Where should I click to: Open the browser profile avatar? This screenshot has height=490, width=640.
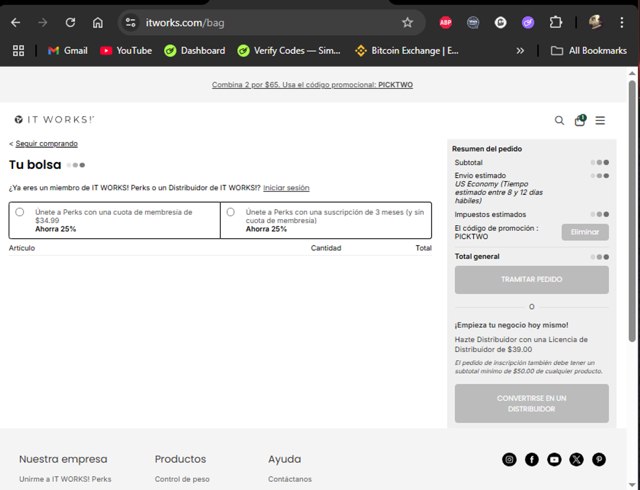595,22
